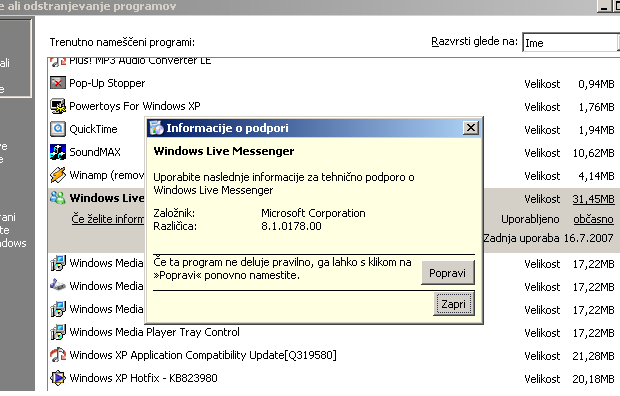
Task: Click the Windows Live Messenger people icon
Action: [x=58, y=198]
